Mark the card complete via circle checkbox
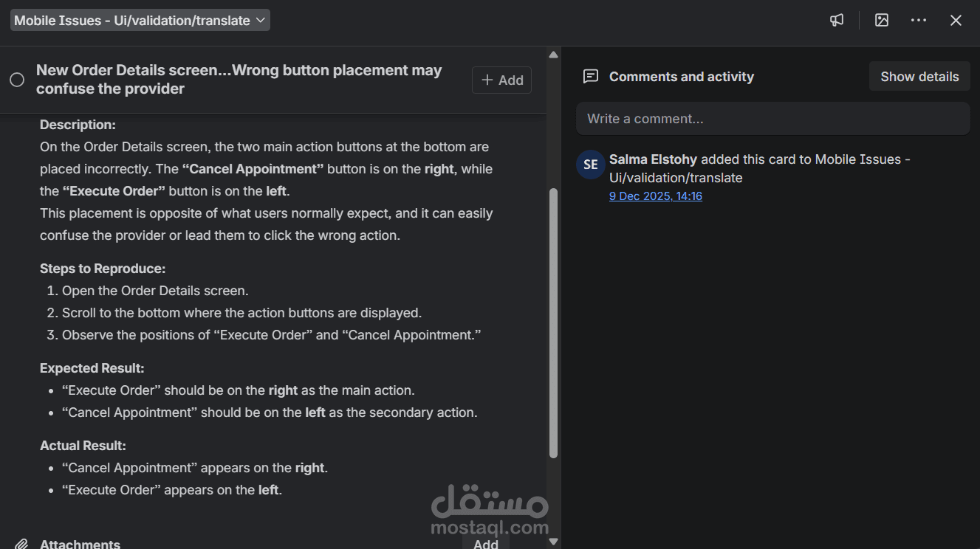Image resolution: width=980 pixels, height=549 pixels. tap(17, 80)
